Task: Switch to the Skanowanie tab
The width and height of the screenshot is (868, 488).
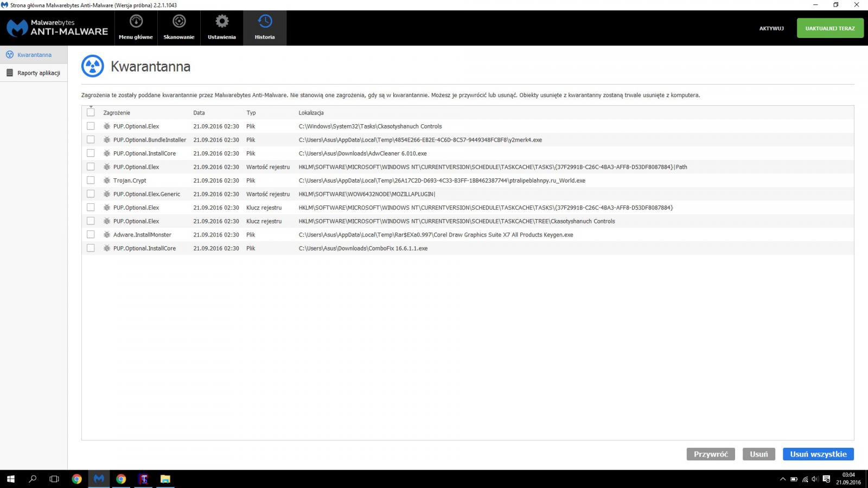Action: click(179, 28)
